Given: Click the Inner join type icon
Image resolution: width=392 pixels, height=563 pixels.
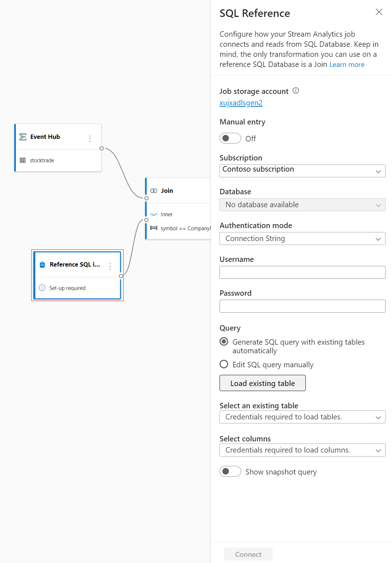Looking at the screenshot, I should (x=154, y=214).
